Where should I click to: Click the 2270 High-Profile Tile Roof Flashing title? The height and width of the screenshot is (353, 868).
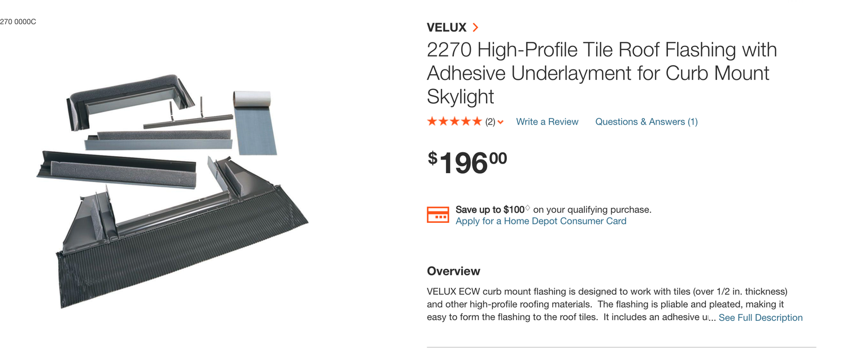pyautogui.click(x=601, y=73)
